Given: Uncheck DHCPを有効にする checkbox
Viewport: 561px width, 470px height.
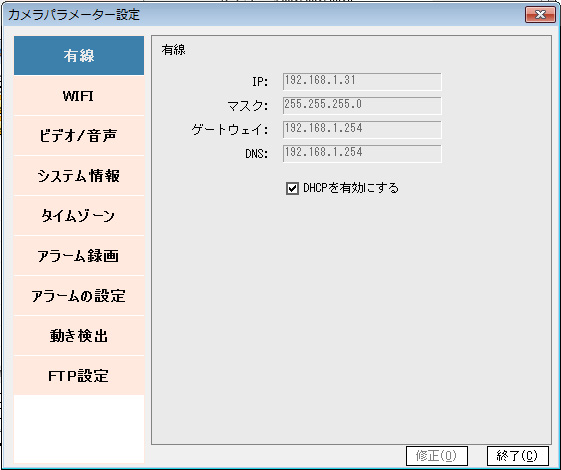Looking at the screenshot, I should click(292, 188).
